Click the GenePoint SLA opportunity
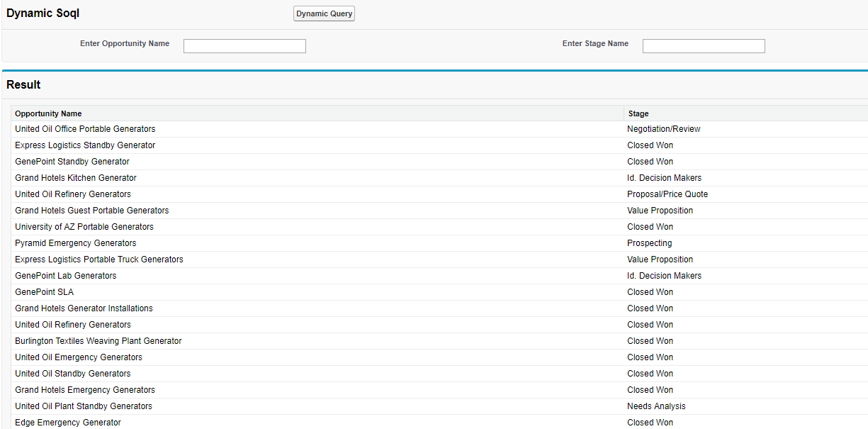Screen dimensions: 868x429 (44, 292)
